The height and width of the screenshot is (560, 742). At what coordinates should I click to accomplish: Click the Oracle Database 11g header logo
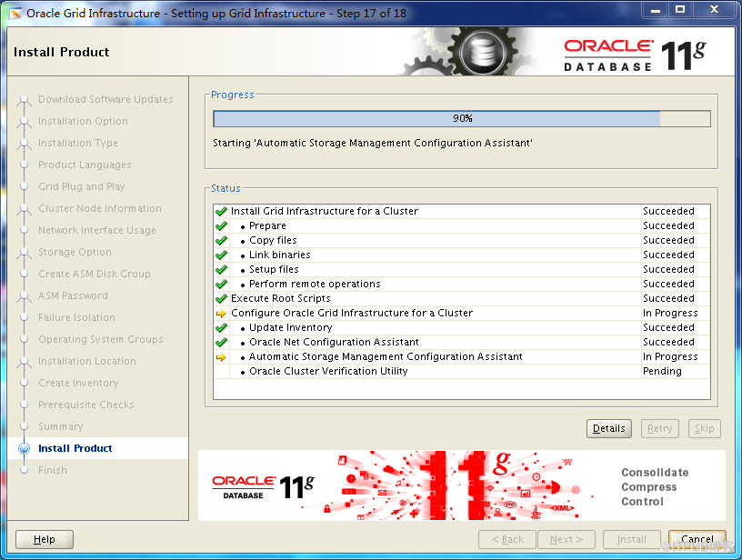(635, 55)
